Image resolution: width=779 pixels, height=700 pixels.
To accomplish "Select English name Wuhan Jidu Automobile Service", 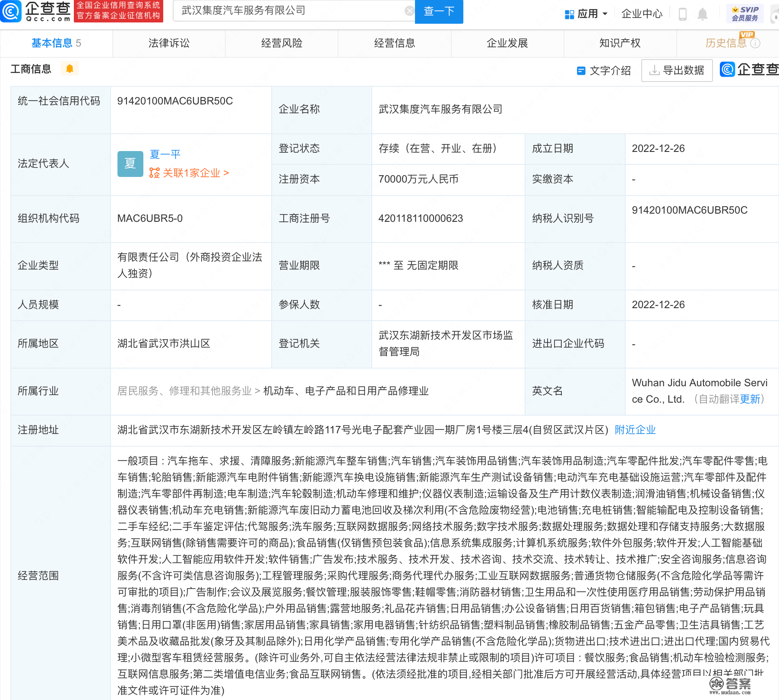I will click(x=700, y=391).
